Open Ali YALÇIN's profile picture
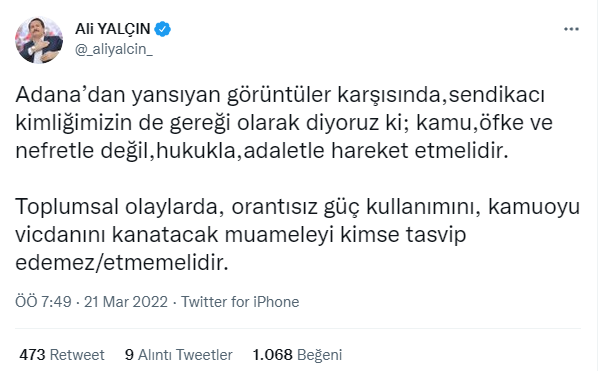This screenshot has height=371, width=599. (39, 40)
